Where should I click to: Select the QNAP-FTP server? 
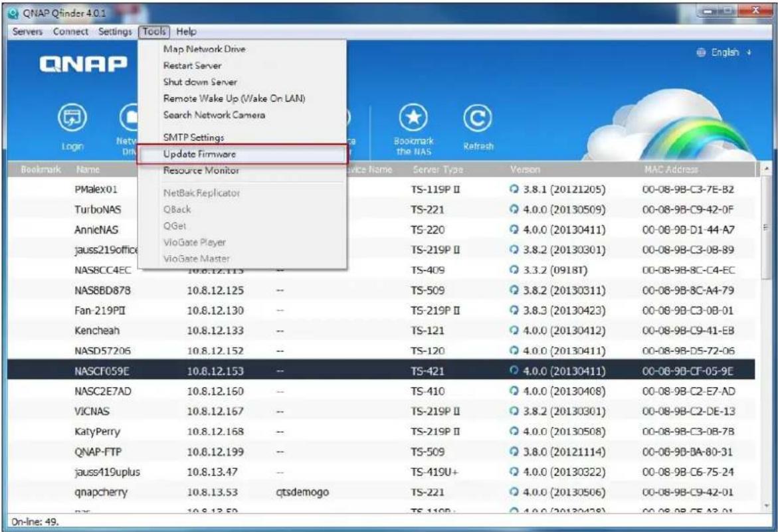click(381, 452)
